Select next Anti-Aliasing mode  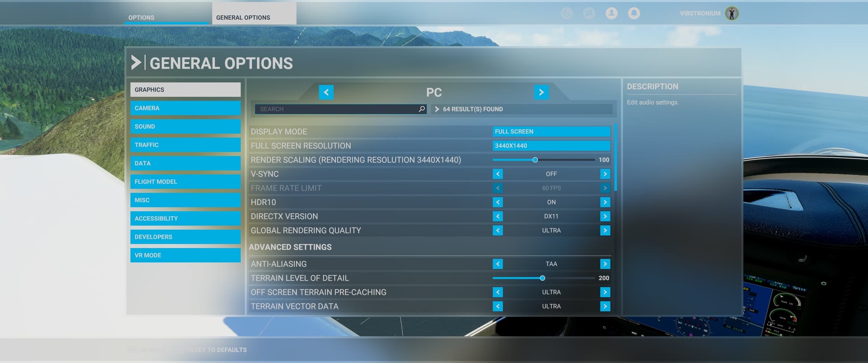(605, 264)
